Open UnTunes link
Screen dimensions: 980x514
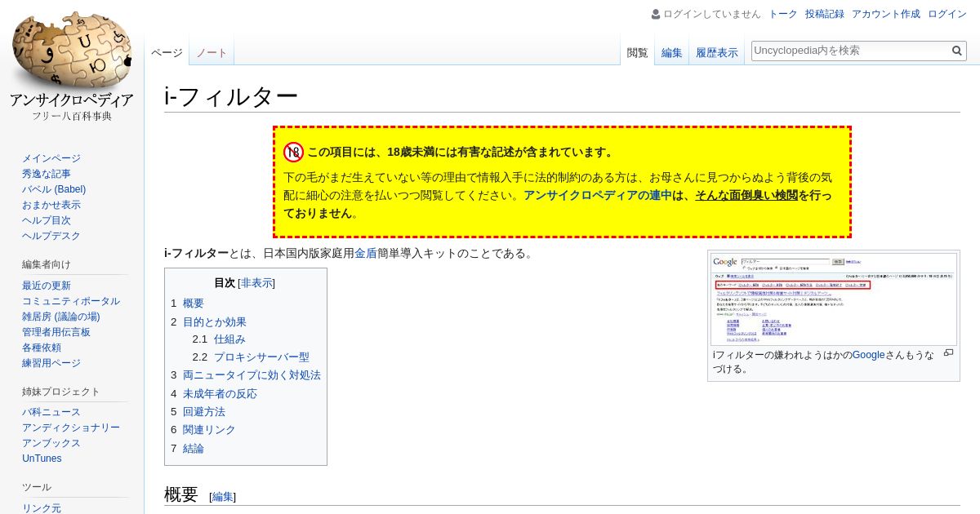click(x=42, y=459)
